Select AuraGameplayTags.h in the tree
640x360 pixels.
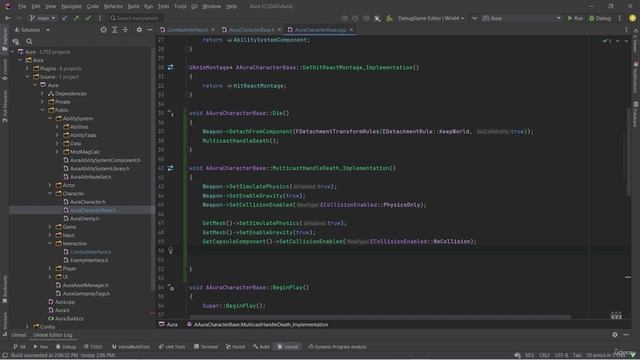(x=86, y=293)
